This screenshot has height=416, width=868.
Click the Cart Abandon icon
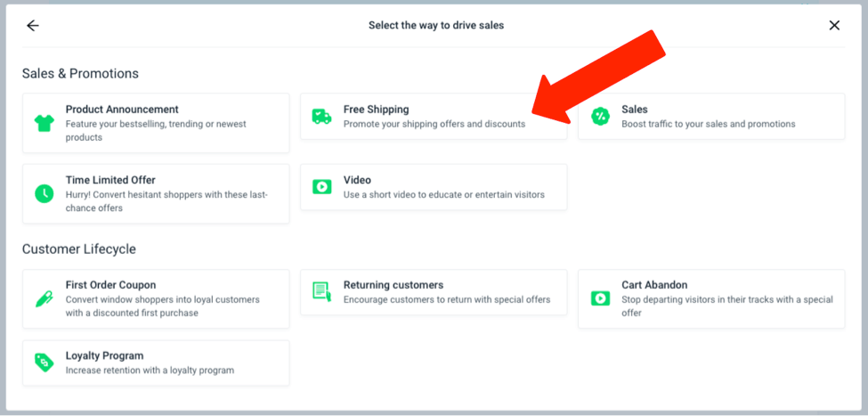pos(600,298)
